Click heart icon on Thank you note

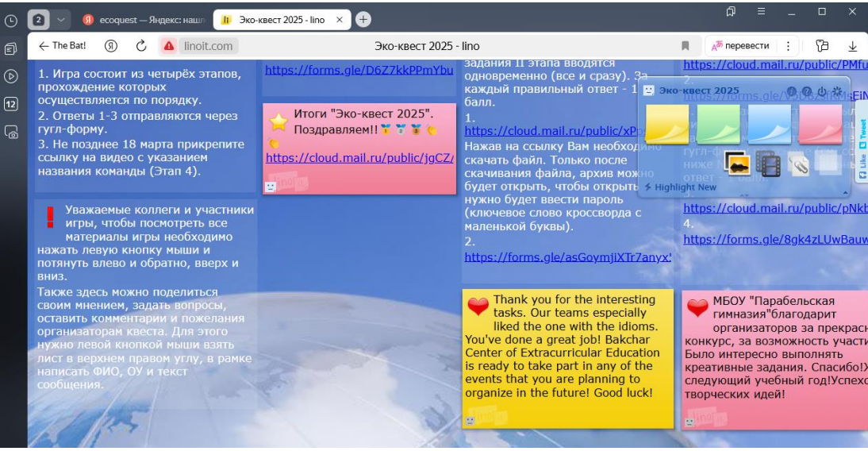click(x=478, y=306)
